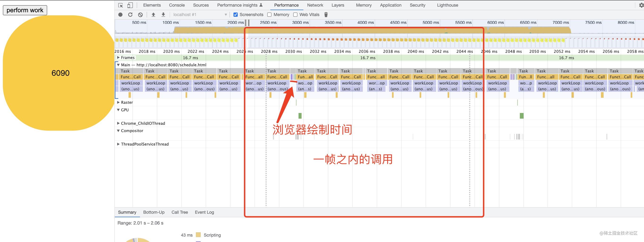Select the Performance tab
This screenshot has width=644, height=242.
coord(286,5)
